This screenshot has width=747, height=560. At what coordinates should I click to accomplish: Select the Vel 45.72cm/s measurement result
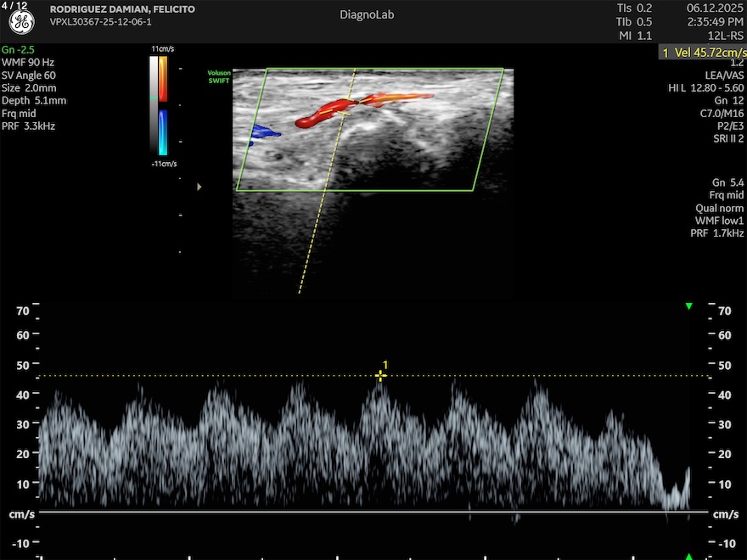click(703, 53)
